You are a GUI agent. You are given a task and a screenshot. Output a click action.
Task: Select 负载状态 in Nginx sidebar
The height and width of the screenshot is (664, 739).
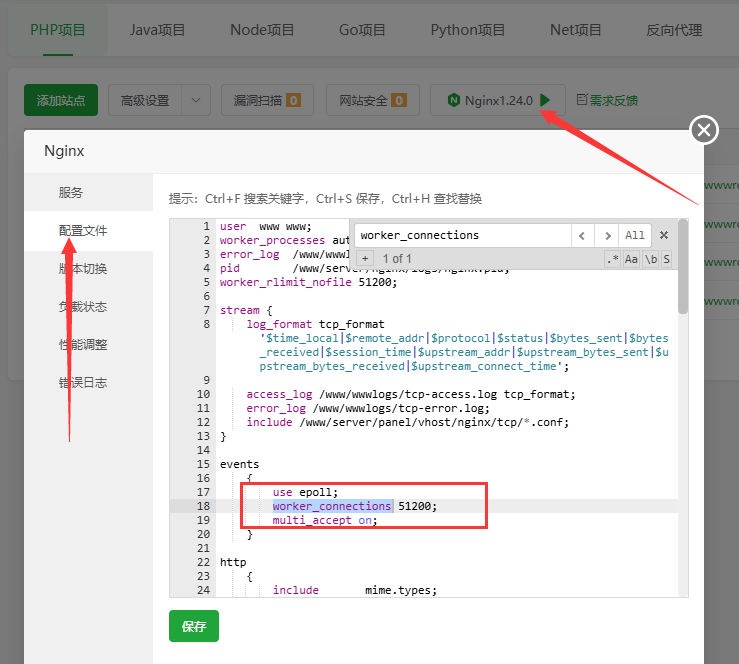89,307
